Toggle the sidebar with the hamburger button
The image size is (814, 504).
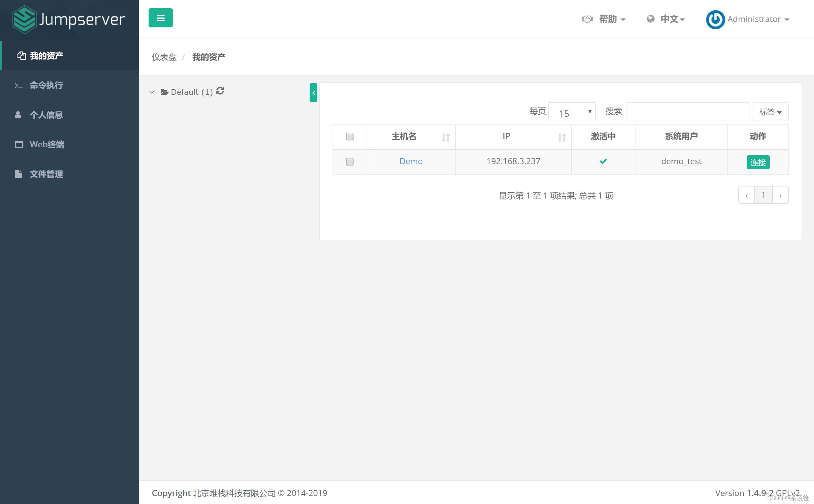tap(161, 18)
